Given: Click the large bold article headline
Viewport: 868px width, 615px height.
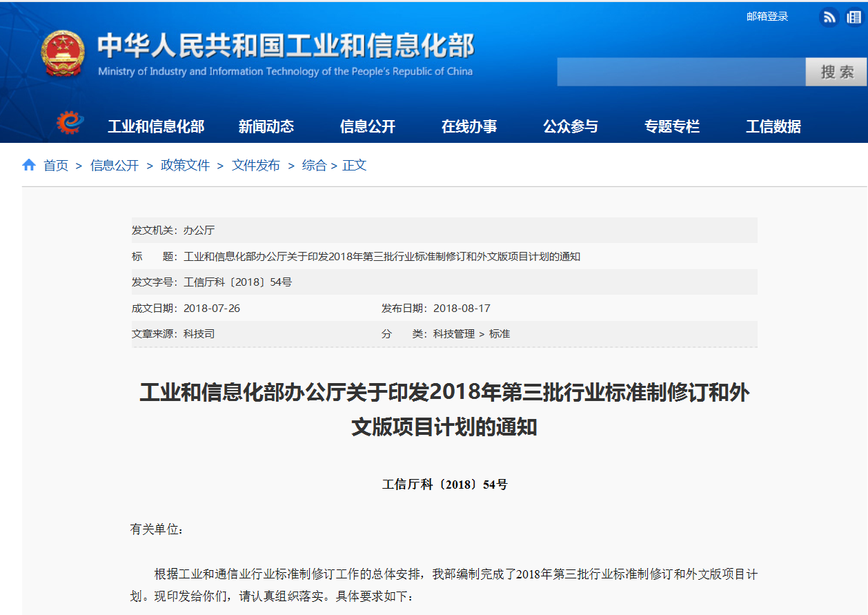Looking at the screenshot, I should (444, 410).
